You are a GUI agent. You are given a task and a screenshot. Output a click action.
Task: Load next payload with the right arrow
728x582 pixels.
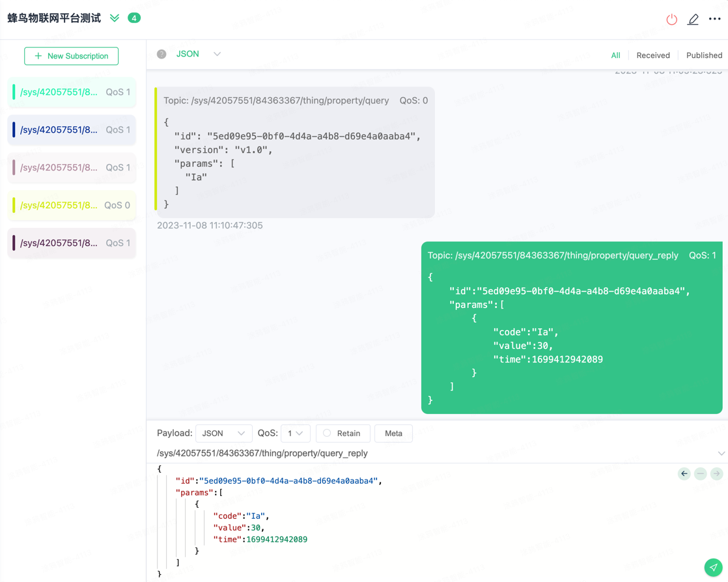[x=717, y=474]
